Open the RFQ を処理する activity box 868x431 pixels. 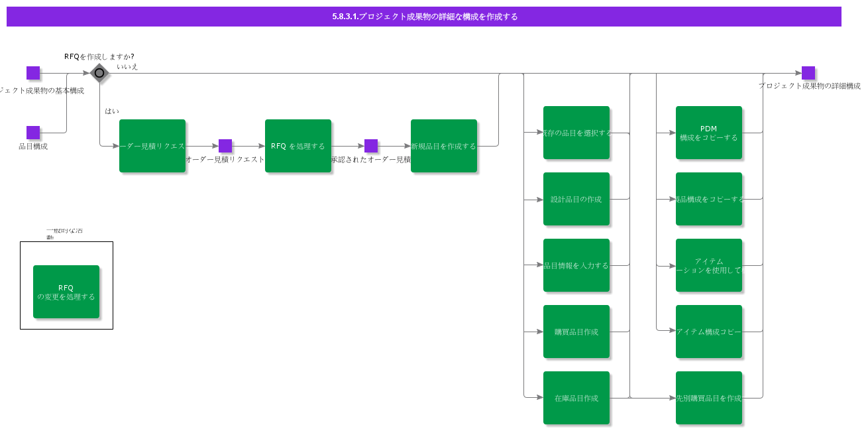tap(298, 146)
